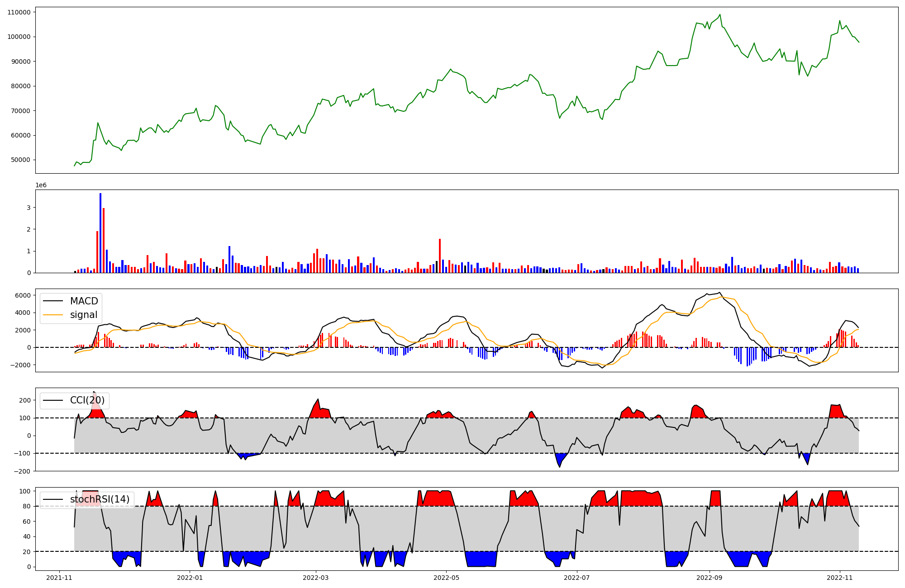Click the 2022-07 date tick label
The width and height of the screenshot is (905, 588).
click(577, 578)
